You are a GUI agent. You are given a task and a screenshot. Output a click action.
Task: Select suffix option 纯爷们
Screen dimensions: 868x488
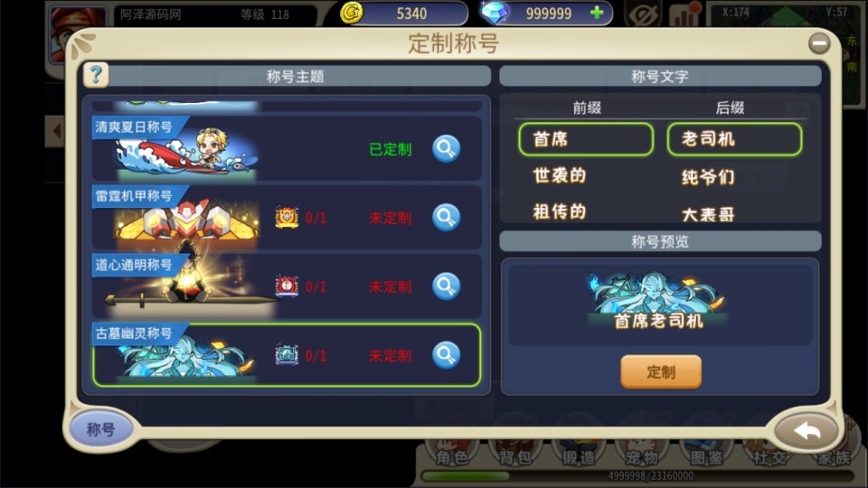(708, 177)
